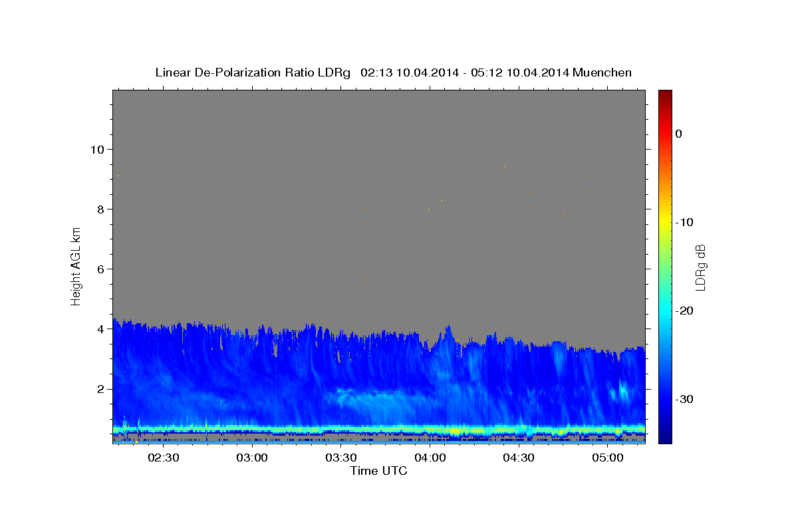Click the height tick label 6
The height and width of the screenshot is (532, 798).
(x=99, y=269)
